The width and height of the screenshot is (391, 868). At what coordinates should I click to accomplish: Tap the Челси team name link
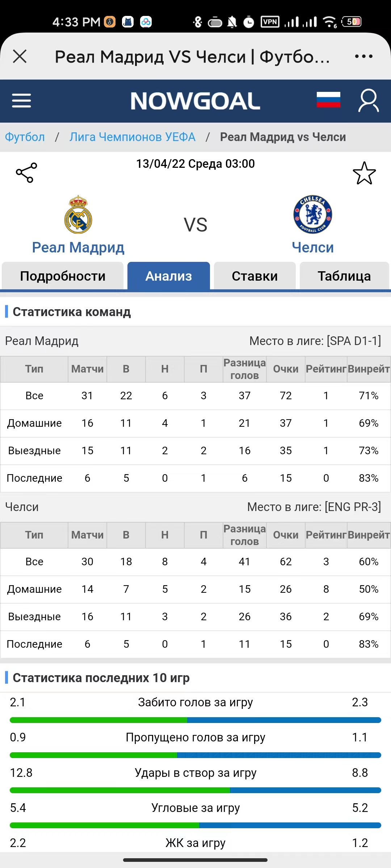313,247
